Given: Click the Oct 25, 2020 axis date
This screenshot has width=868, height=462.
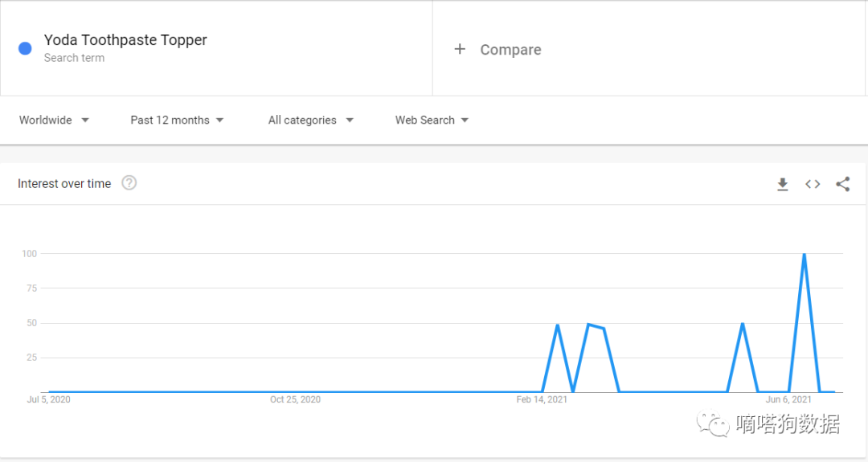Looking at the screenshot, I should pyautogui.click(x=295, y=399).
